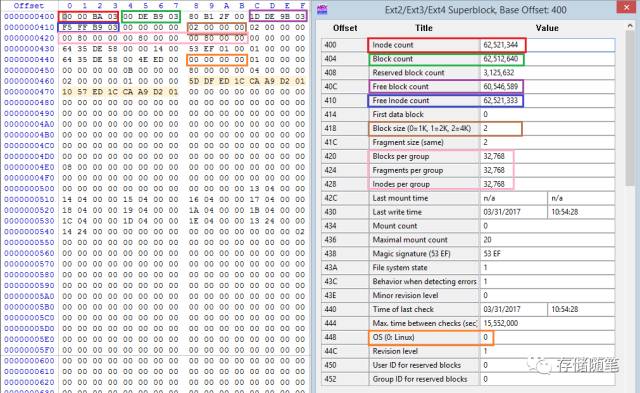Click the Fragment size value field
640x393 pixels.
(547, 142)
